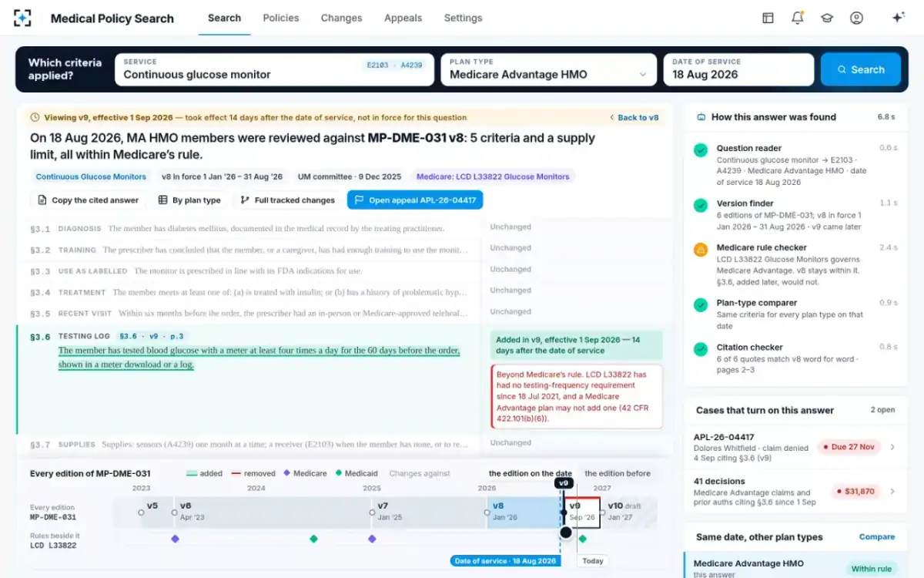Click the Continuous Glucose Monitors tag

91,176
